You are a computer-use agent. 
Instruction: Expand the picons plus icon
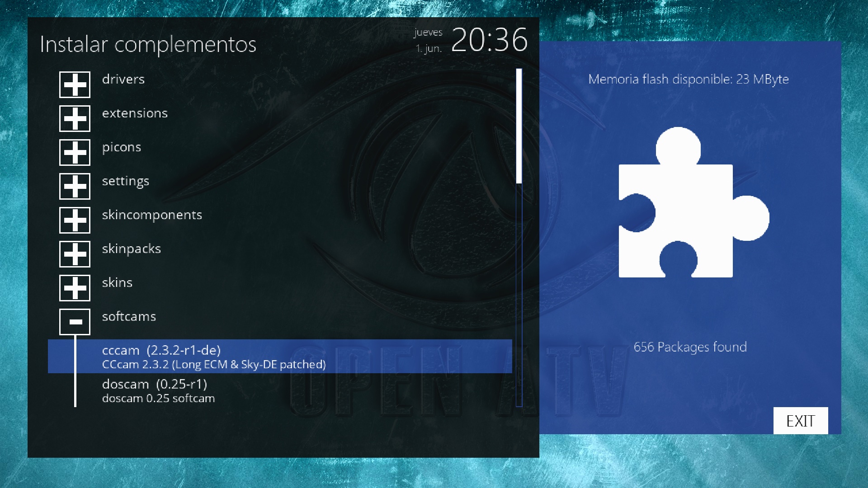(75, 152)
